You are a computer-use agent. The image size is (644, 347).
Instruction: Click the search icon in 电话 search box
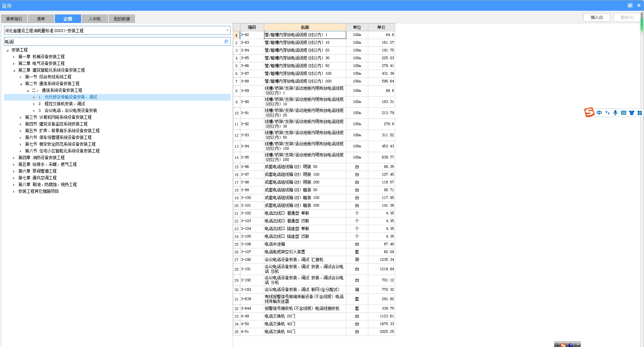pyautogui.click(x=226, y=42)
